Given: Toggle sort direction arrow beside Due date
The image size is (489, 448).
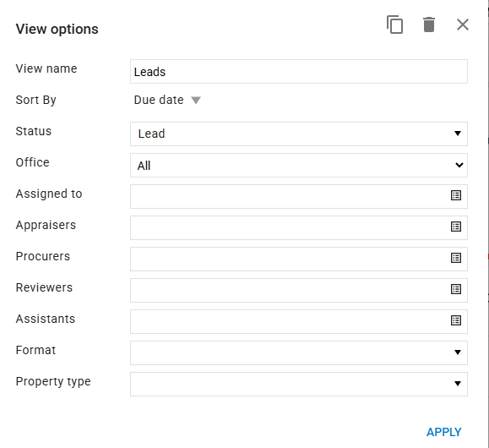Looking at the screenshot, I should [x=196, y=101].
